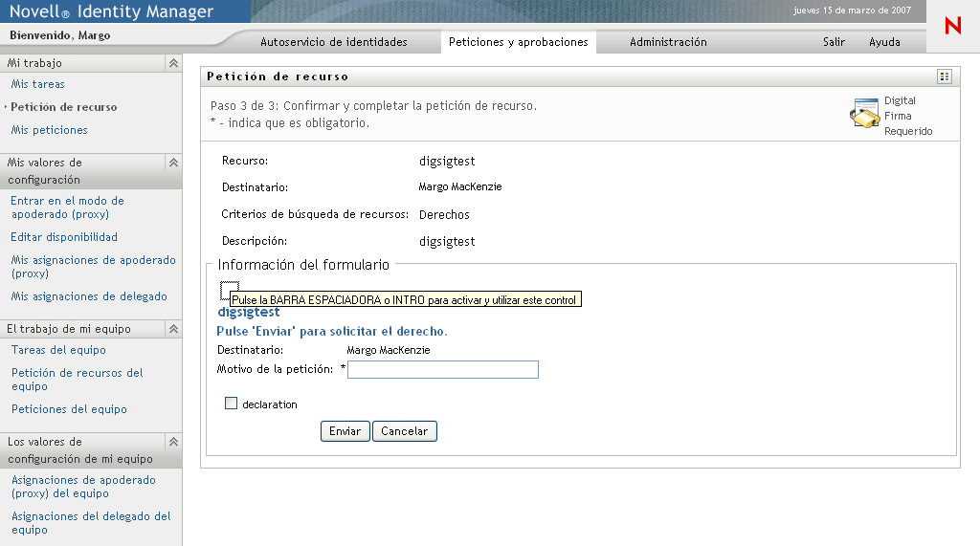Screen dimensions: 980x546
Task: Open the portlet options icon in Petición de recurso header
Action: click(945, 76)
